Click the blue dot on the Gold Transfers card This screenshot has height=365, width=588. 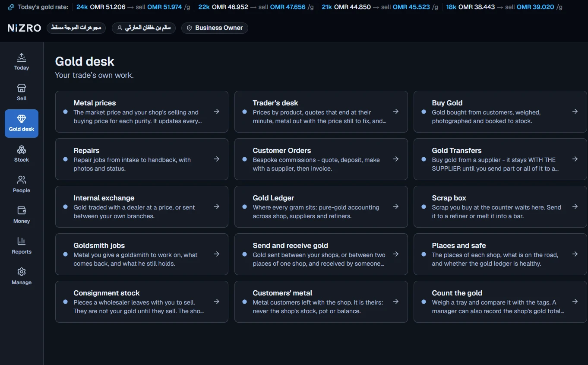click(x=424, y=159)
